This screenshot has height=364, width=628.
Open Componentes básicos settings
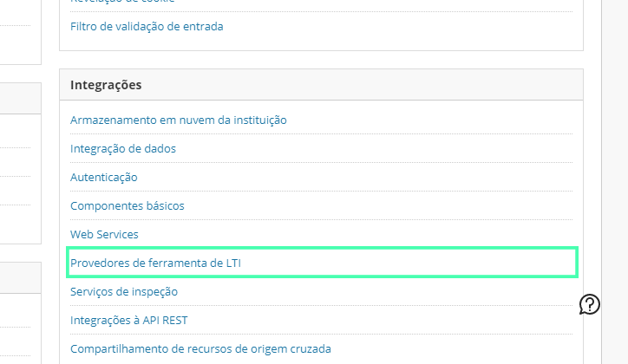(x=128, y=205)
